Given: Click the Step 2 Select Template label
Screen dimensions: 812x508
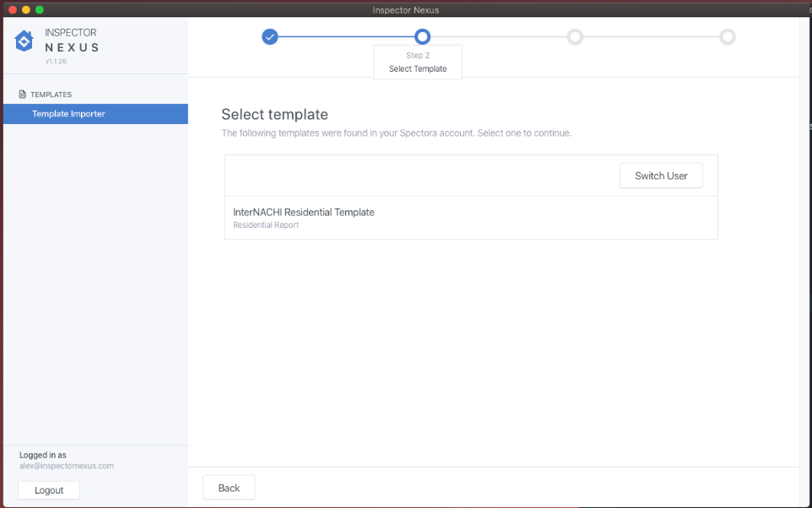Looking at the screenshot, I should (x=418, y=62).
